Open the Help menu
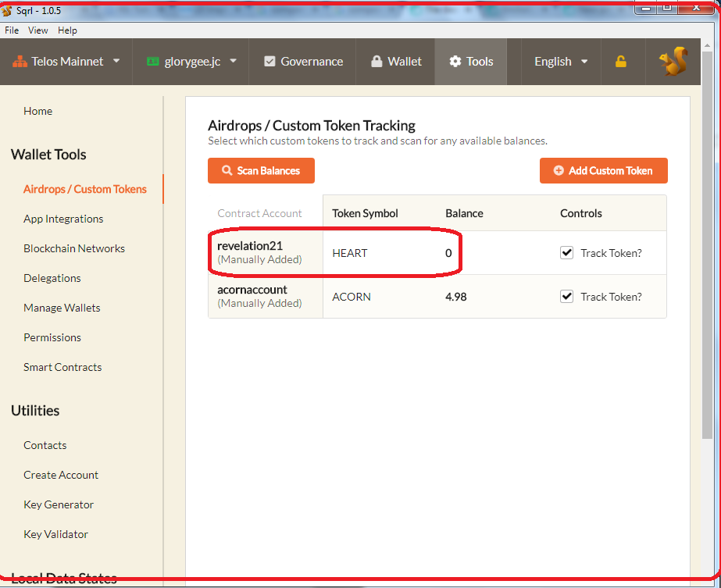This screenshot has width=721, height=588. 67,30
